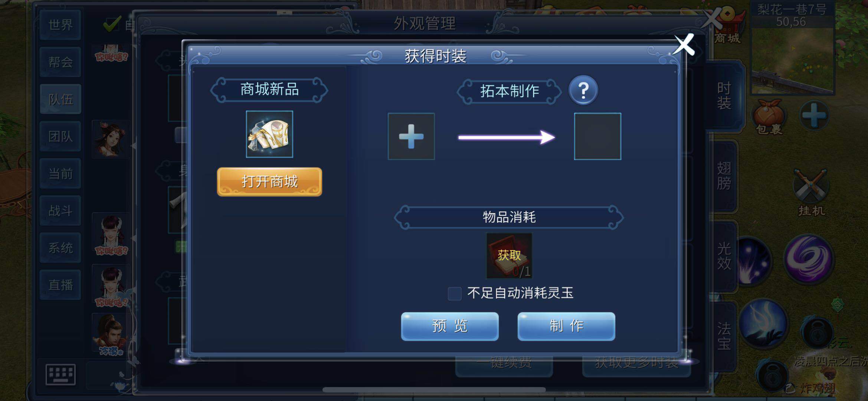Toggle the green checkmark box near 世界
Screen dimensions: 868x401
(112, 25)
